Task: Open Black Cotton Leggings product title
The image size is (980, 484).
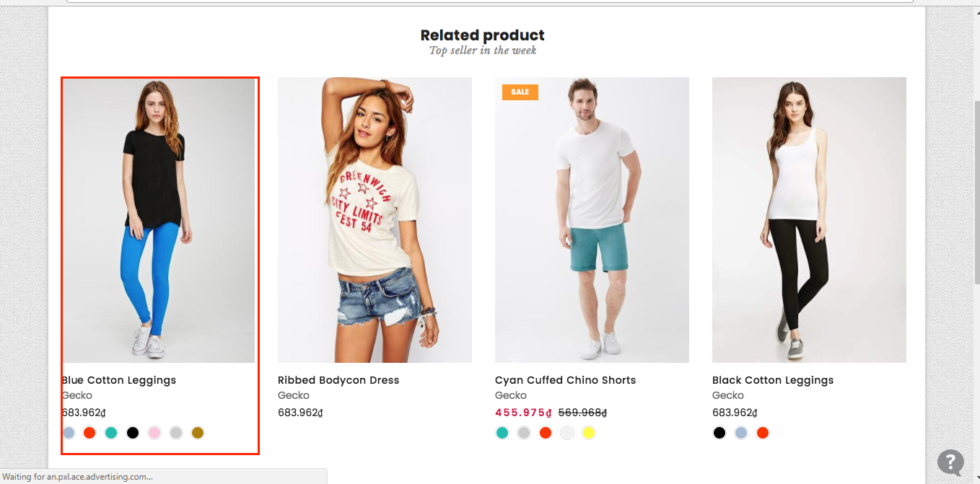Action: point(773,380)
